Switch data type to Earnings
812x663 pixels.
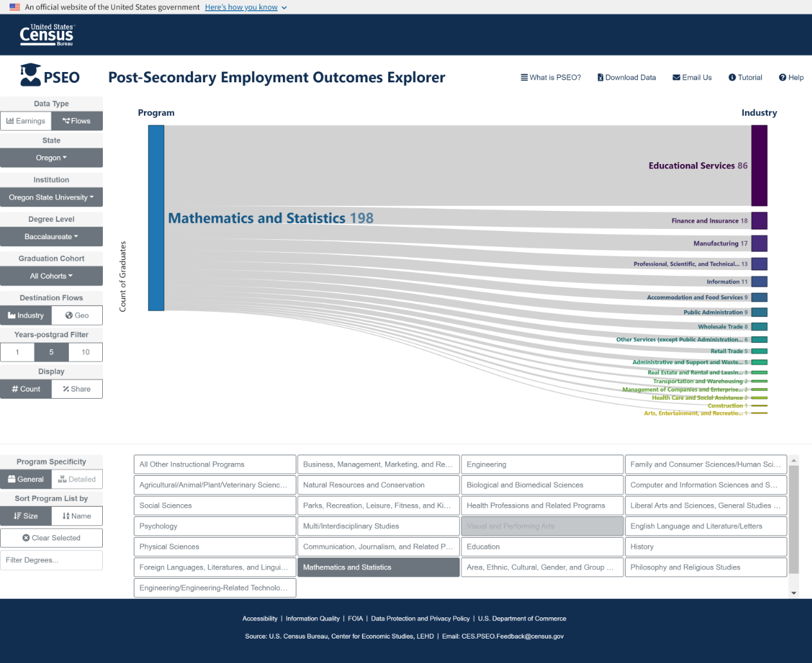26,121
